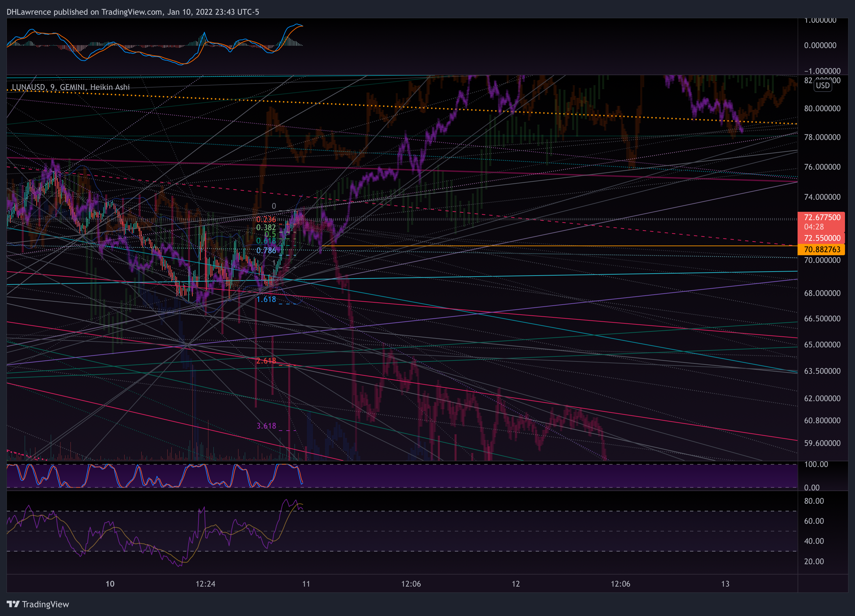Viewport: 855px width, 616px height.
Task: Click the Fibonacci 2.618 level label
Action: point(266,361)
